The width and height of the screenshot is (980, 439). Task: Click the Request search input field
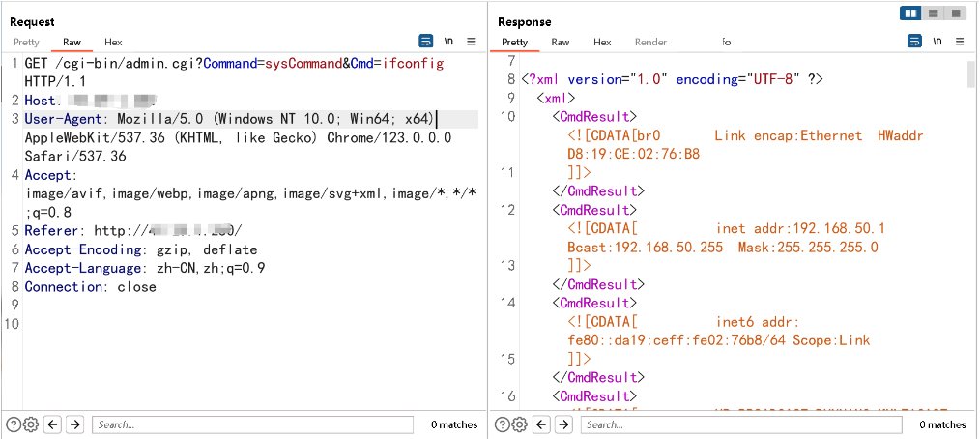252,425
